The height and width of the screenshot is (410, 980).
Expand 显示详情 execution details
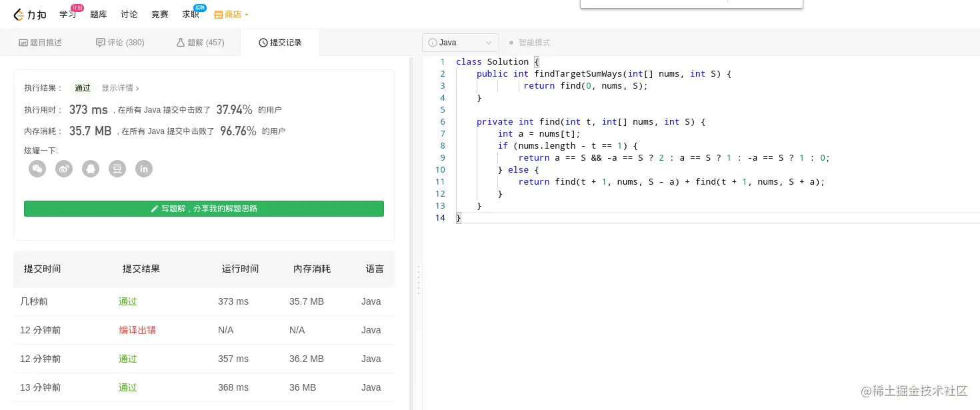tap(120, 88)
